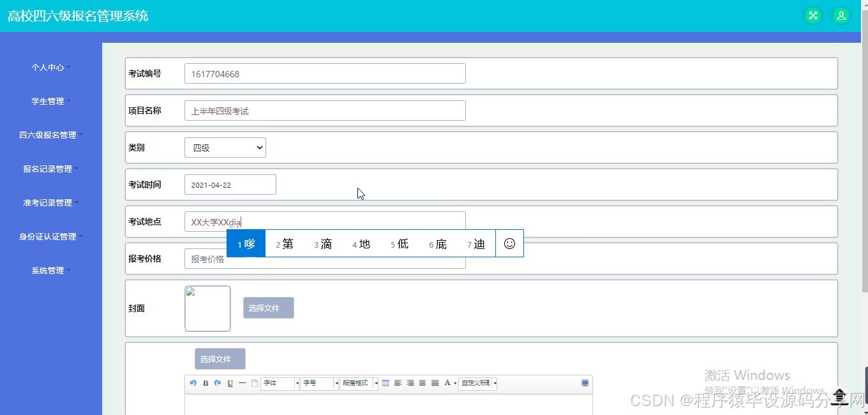Click the paste document icon in editor
This screenshot has height=415, width=868.
[254, 383]
